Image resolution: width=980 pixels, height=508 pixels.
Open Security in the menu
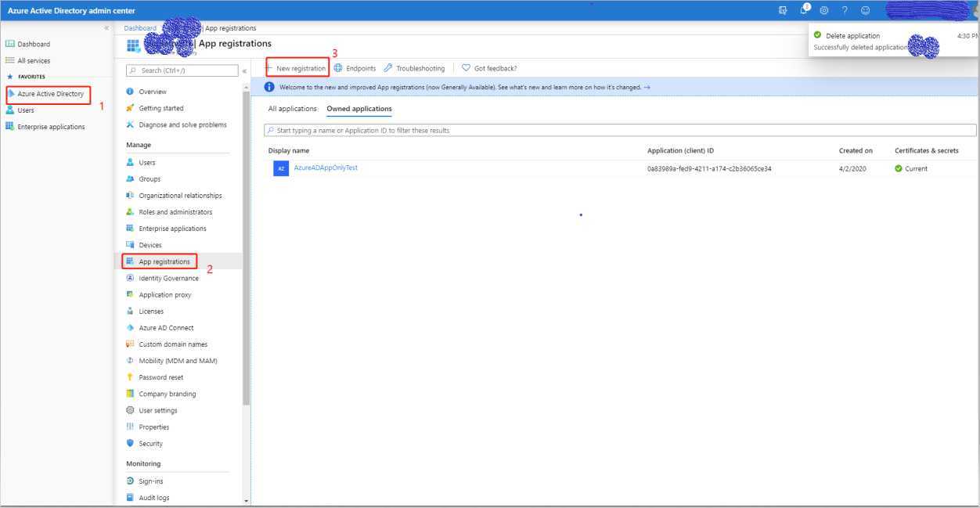click(x=150, y=444)
